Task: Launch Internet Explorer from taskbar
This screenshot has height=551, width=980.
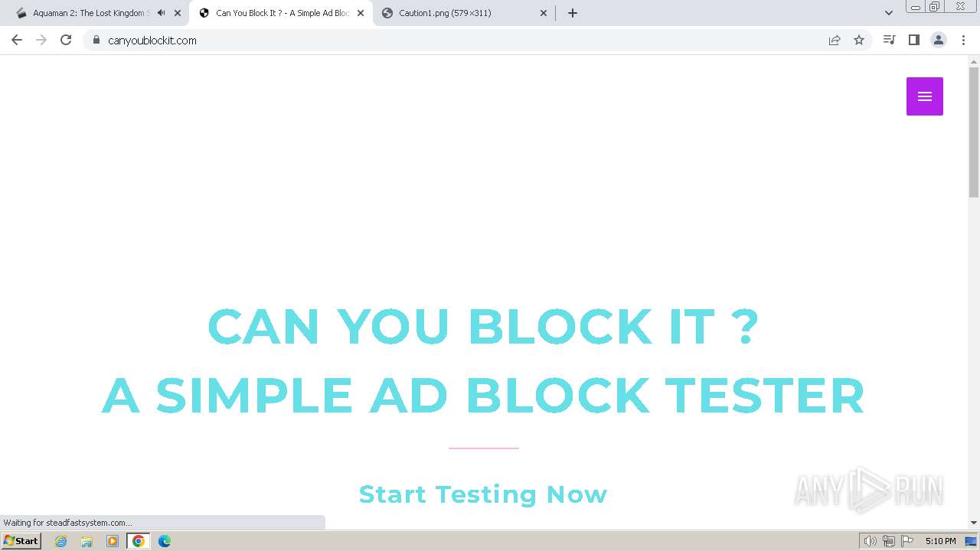Action: click(60, 541)
